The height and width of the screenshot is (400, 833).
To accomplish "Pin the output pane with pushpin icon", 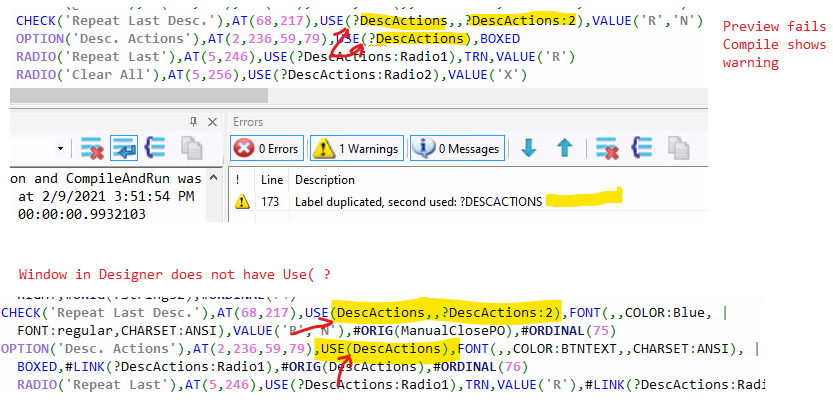I will (195, 121).
